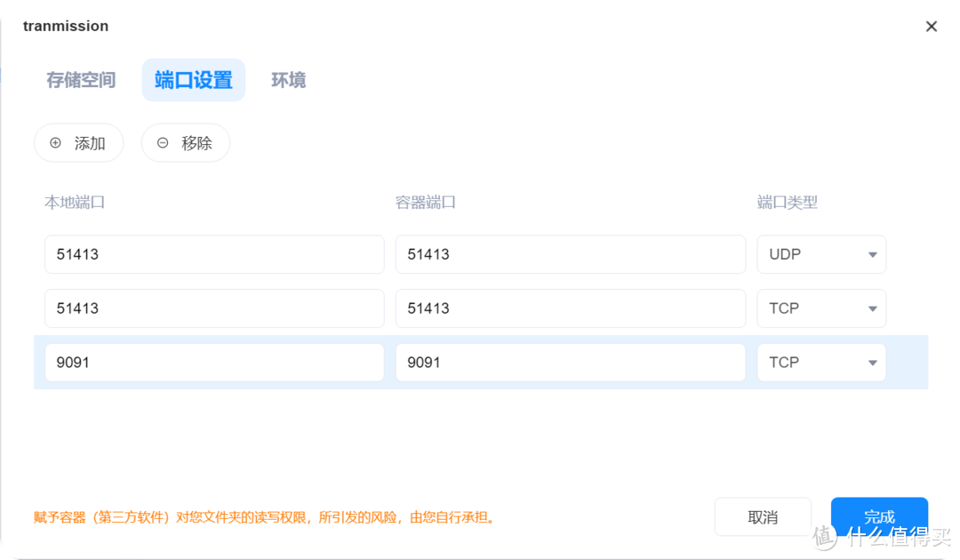This screenshot has width=960, height=560.
Task: Click first row local port field 51413
Action: (x=213, y=254)
